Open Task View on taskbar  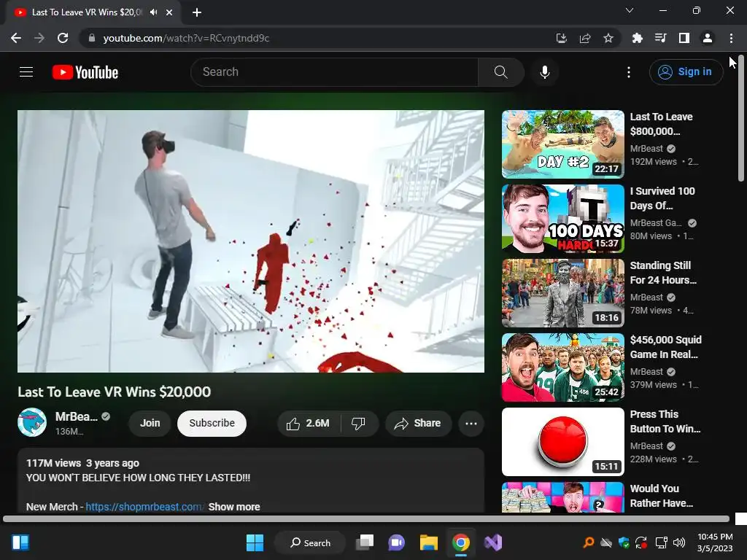(365, 542)
